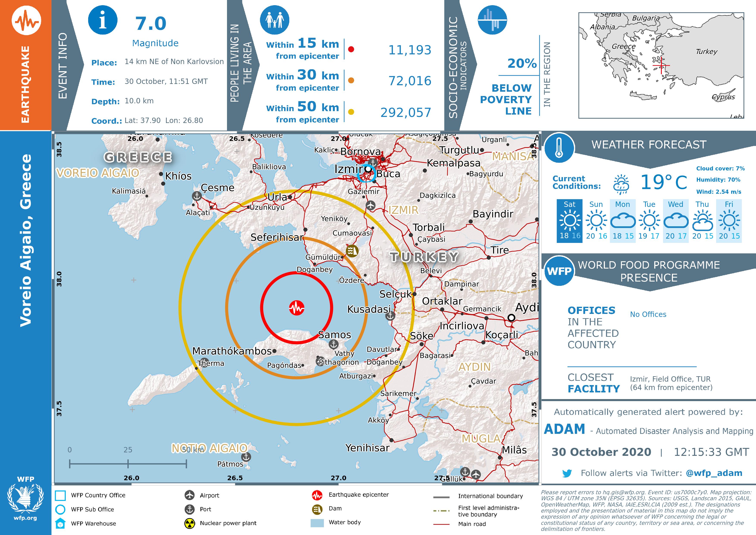Click the blue event info 'i' icon
This screenshot has height=535, width=756.
click(103, 20)
